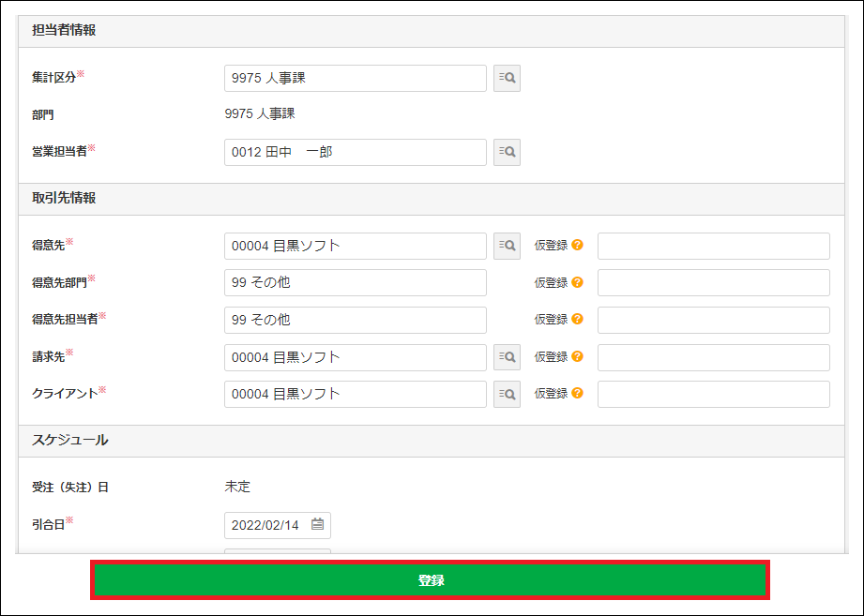
Task: Select the 得意先部門 input field
Action: [354, 282]
